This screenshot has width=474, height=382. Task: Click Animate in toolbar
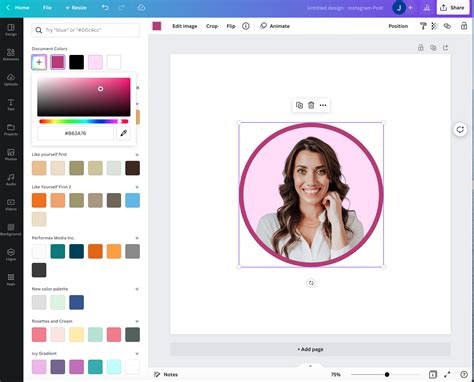click(x=275, y=26)
